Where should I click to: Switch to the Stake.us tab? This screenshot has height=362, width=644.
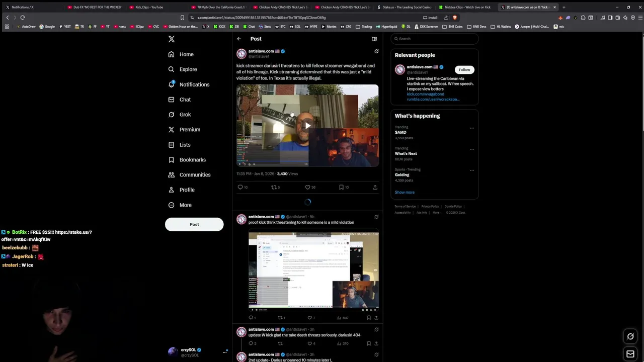coord(405,7)
